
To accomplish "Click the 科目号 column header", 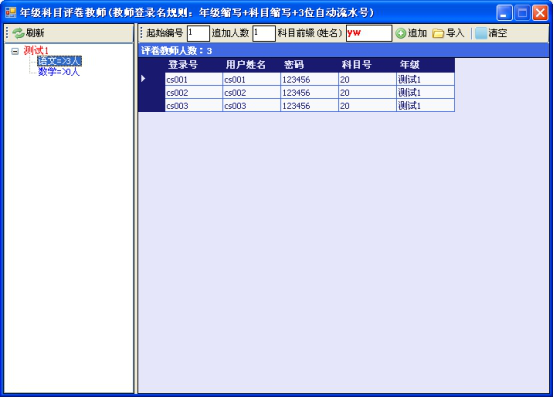I will (x=367, y=65).
